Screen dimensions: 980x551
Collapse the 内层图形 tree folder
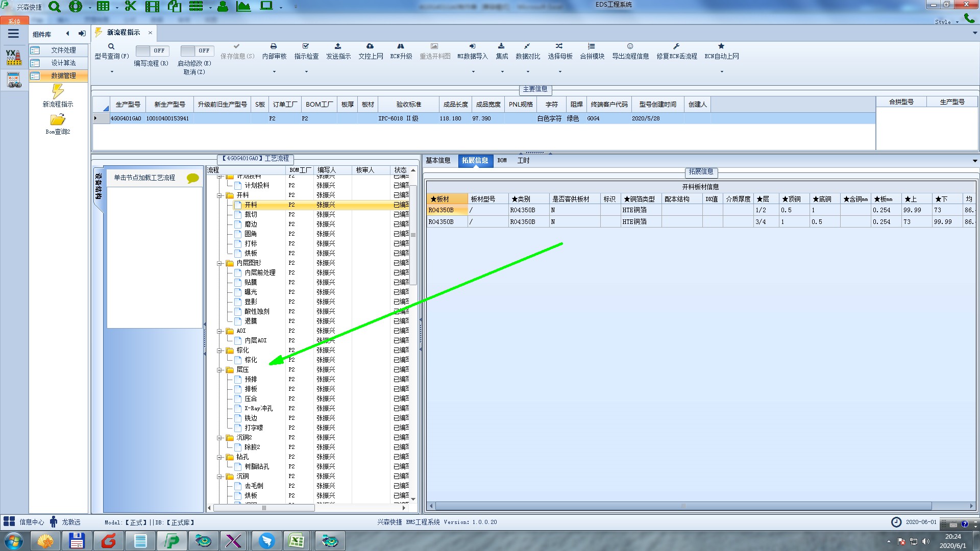(x=219, y=263)
